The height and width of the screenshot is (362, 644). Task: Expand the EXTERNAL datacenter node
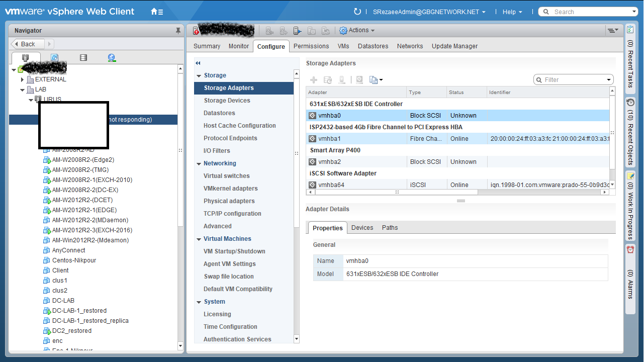(22, 79)
